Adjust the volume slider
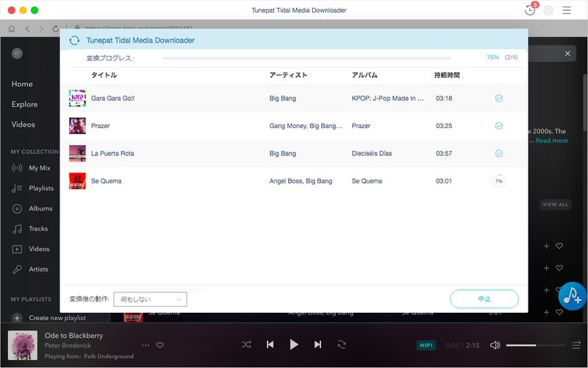The height and width of the screenshot is (368, 588). [x=536, y=345]
